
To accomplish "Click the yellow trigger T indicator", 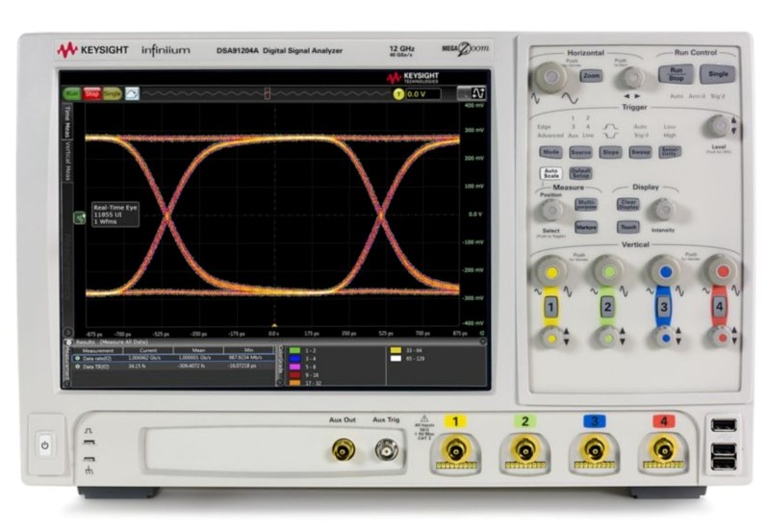I will pyautogui.click(x=398, y=94).
